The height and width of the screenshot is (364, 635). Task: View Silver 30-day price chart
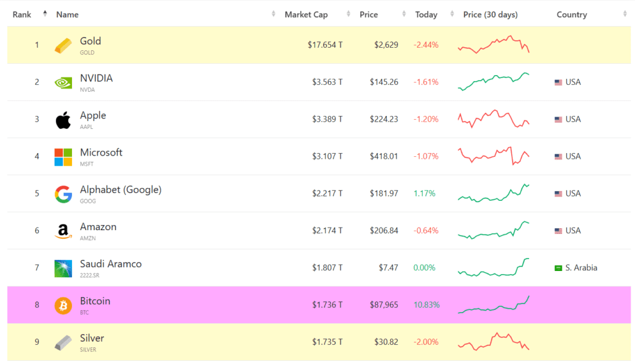tap(494, 341)
